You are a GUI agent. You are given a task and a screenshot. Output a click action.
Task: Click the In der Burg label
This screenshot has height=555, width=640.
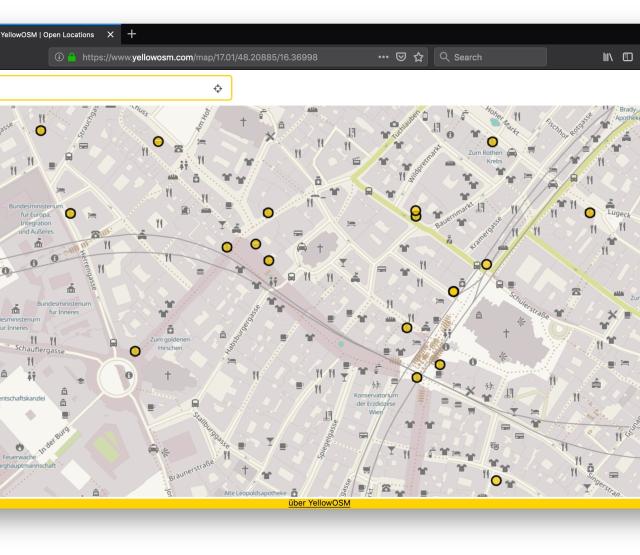[x=54, y=440]
